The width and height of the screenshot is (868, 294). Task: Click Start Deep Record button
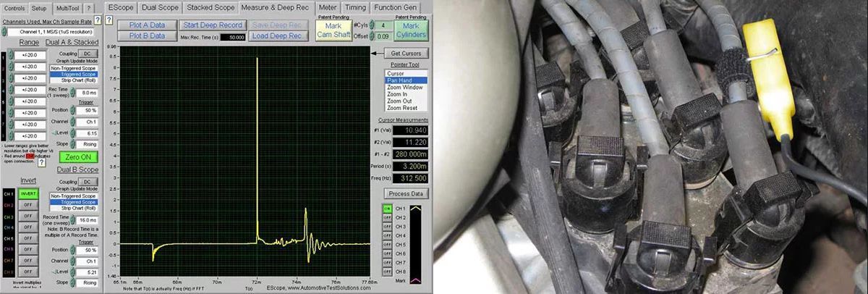[x=212, y=25]
